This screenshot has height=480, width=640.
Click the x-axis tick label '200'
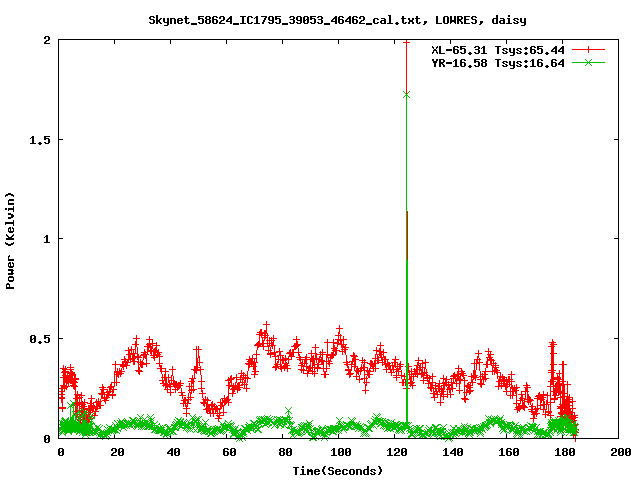pyautogui.click(x=620, y=452)
